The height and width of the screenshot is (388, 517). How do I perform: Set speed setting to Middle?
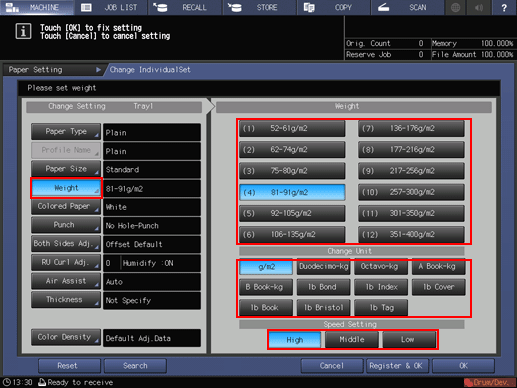click(352, 340)
